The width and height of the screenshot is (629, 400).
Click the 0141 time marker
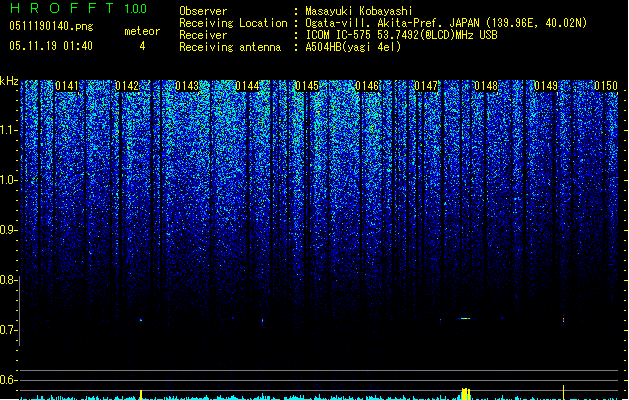[67, 86]
